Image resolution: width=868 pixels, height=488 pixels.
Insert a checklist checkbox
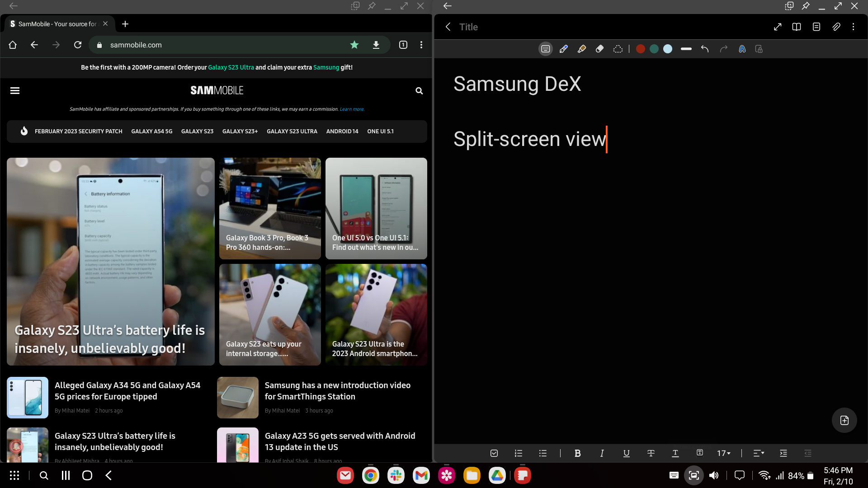point(494,453)
